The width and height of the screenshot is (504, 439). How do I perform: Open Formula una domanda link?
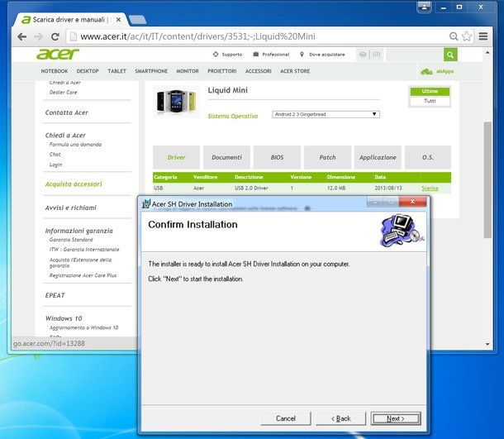click(x=75, y=145)
